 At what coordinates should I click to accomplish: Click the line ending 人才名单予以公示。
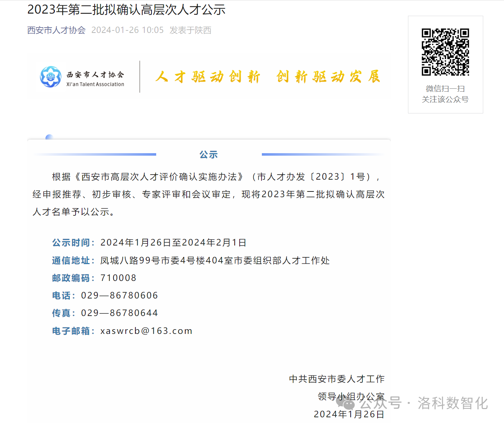74,212
